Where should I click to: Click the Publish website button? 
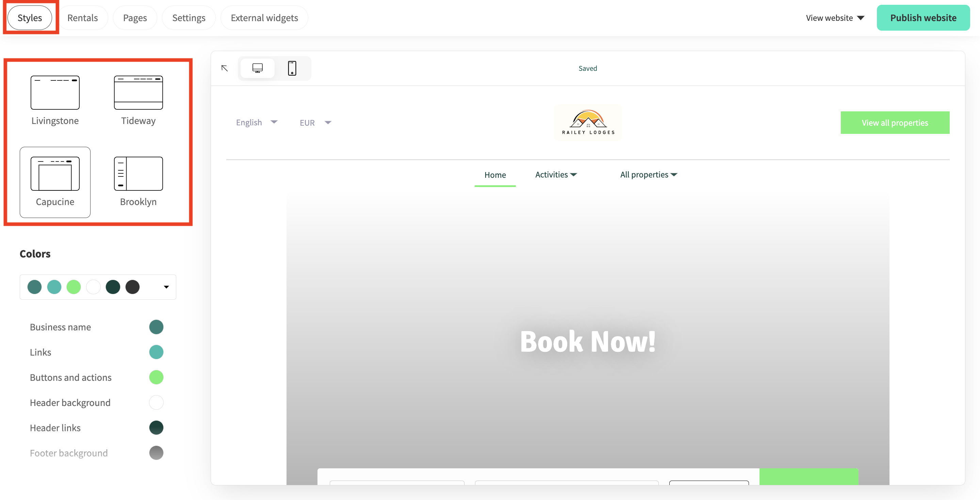pos(923,17)
